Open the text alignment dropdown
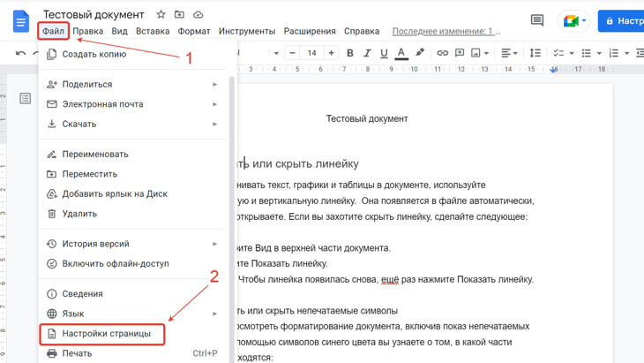This screenshot has height=363, width=644. point(509,53)
